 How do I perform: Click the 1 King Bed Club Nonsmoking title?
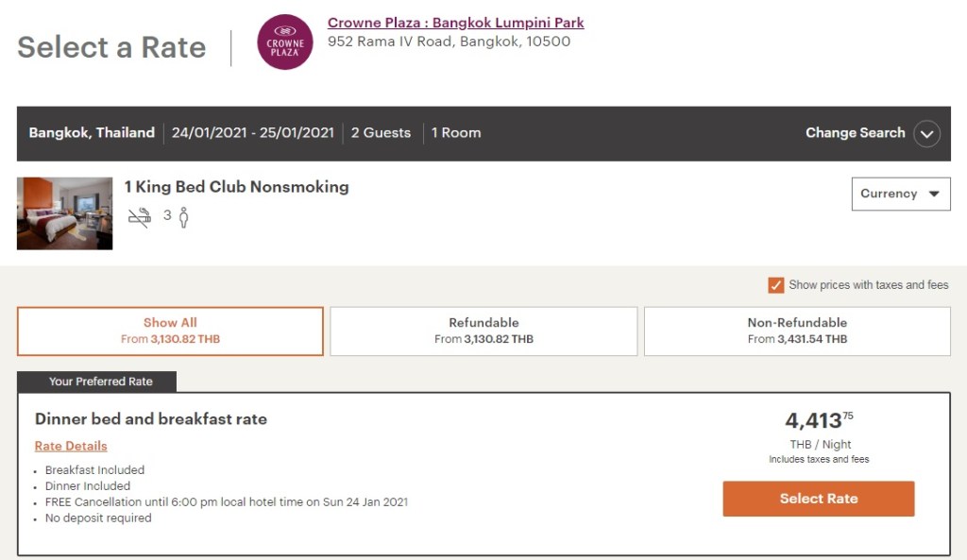tap(236, 187)
